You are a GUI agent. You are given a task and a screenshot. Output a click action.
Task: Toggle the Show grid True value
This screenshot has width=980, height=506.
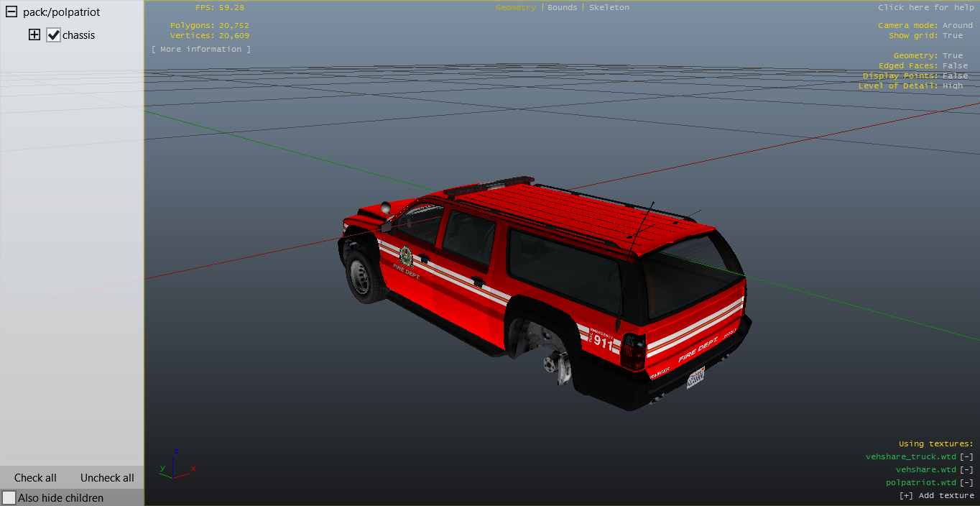(x=953, y=35)
